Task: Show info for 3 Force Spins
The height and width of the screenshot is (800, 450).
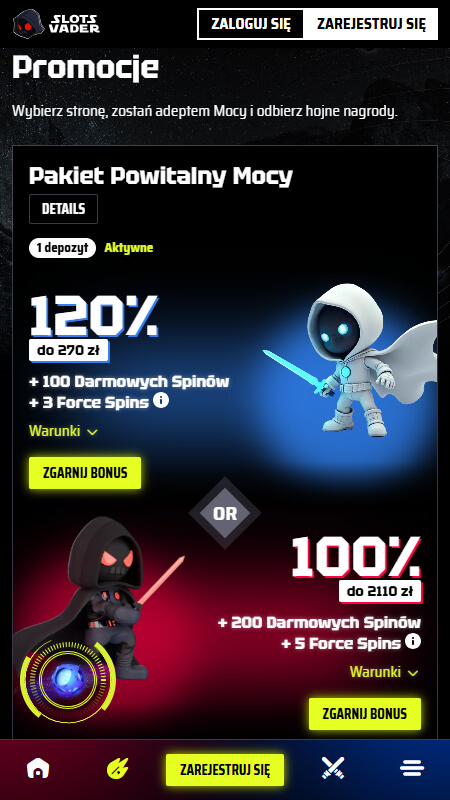Action: point(161,401)
